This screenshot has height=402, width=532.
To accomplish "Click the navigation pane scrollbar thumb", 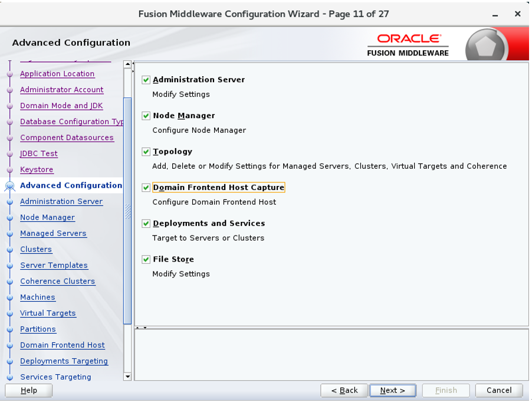I will pos(127,211).
